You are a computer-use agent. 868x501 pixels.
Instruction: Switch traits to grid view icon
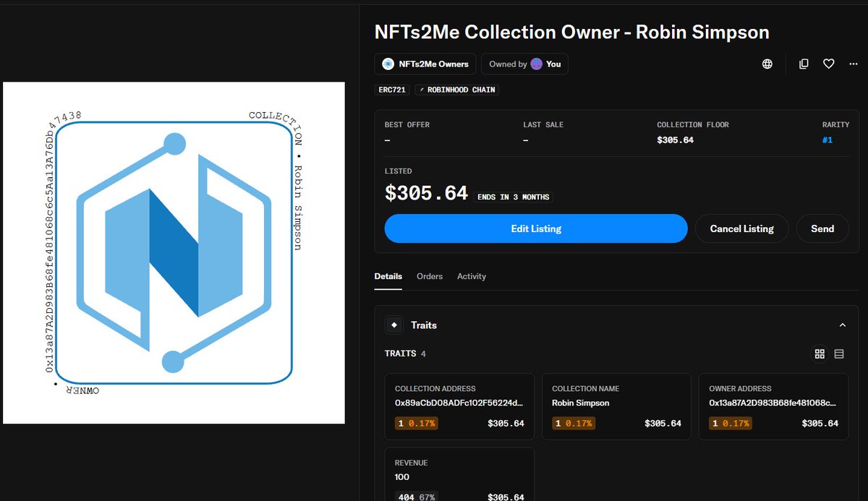[x=820, y=354]
